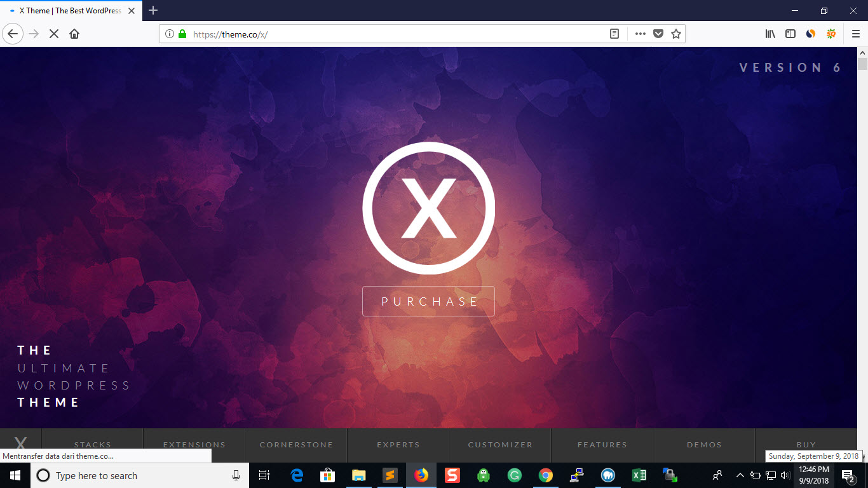Click the URL address bar field
The width and height of the screenshot is (868, 488).
pos(394,34)
